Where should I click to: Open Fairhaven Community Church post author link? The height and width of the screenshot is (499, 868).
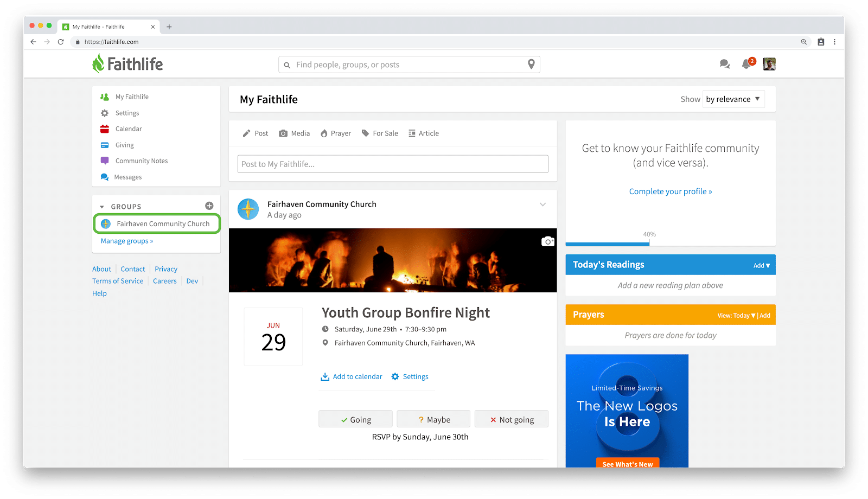point(322,204)
